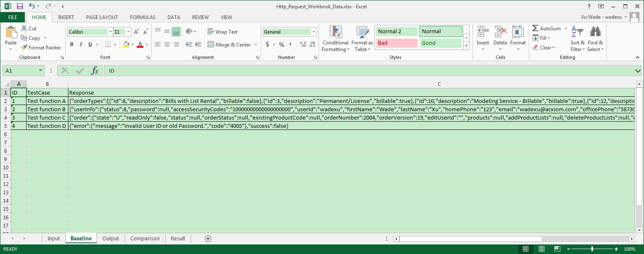Increase indent of cell contents
Screen dimensions: 644x254
[198, 44]
